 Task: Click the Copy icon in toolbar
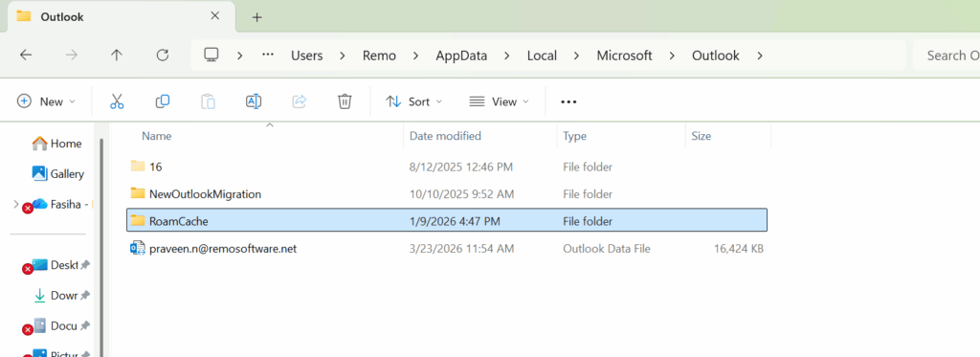coord(163,101)
